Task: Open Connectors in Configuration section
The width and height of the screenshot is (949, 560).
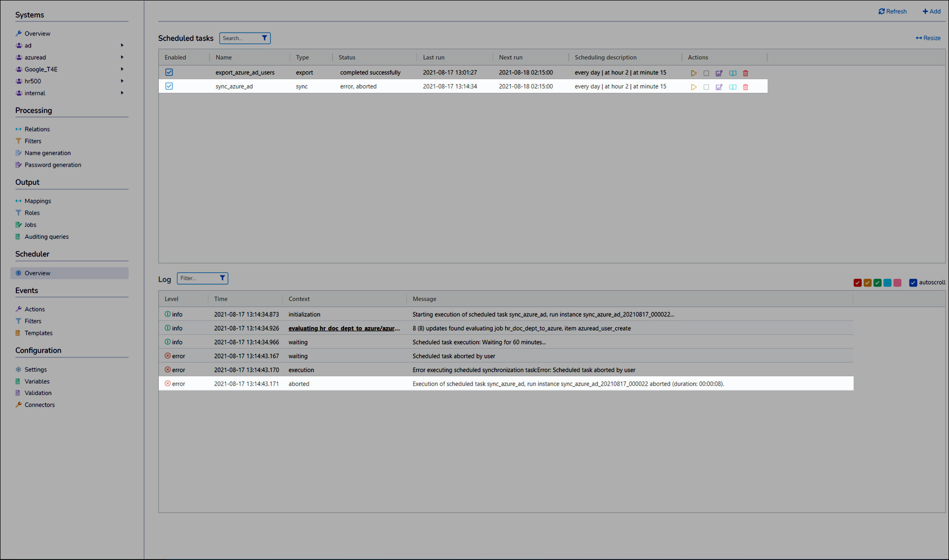Action: coord(40,405)
